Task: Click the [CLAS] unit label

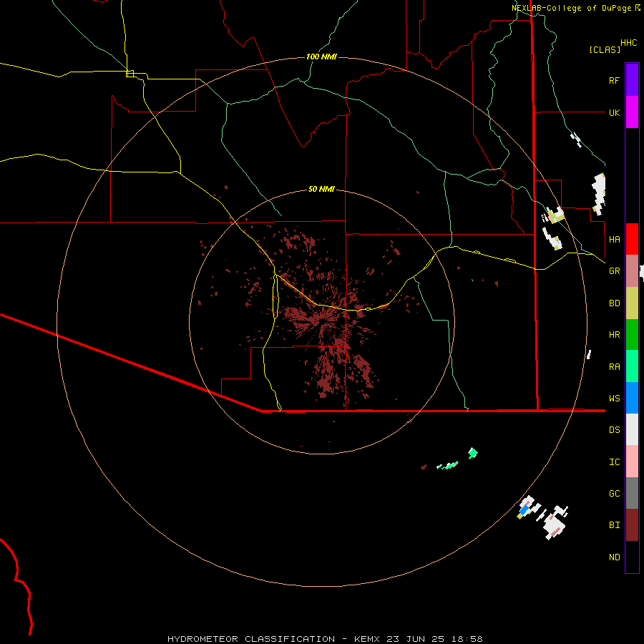Action: (605, 49)
